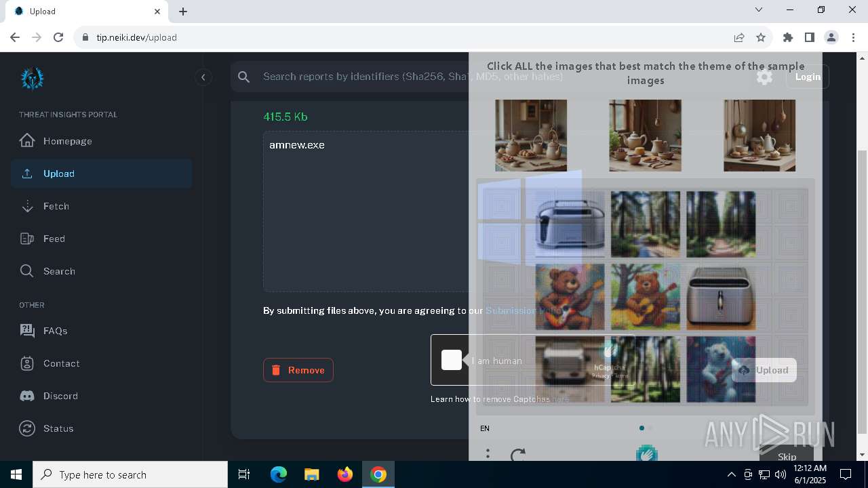868x488 pixels.
Task: Click the page vertical scrollbar
Action: pos(863,291)
